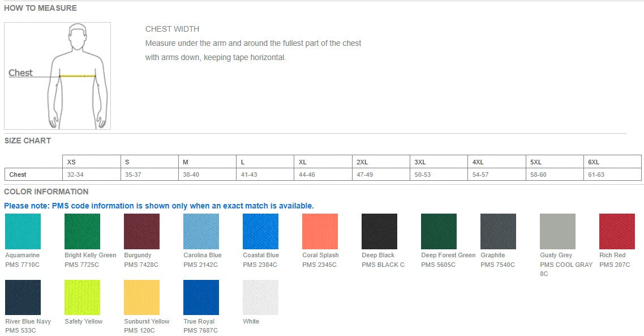Click the Safety Yellow color swatch

pyautogui.click(x=82, y=297)
